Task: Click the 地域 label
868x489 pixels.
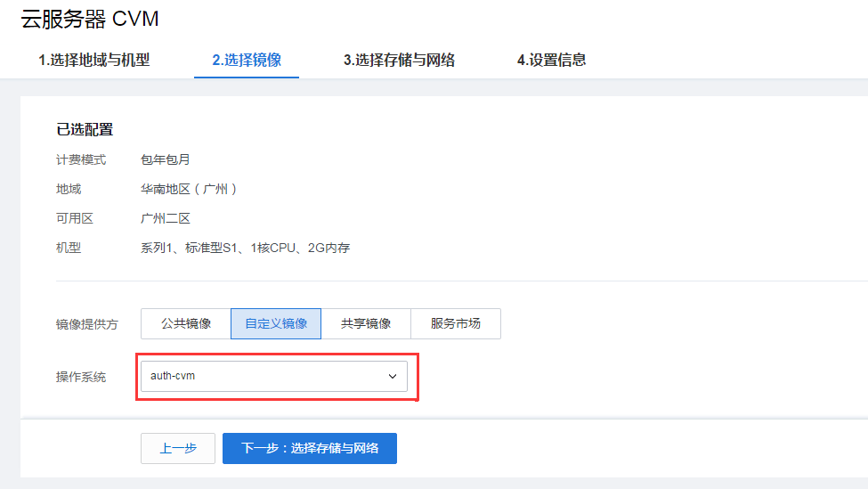Action: [x=69, y=190]
